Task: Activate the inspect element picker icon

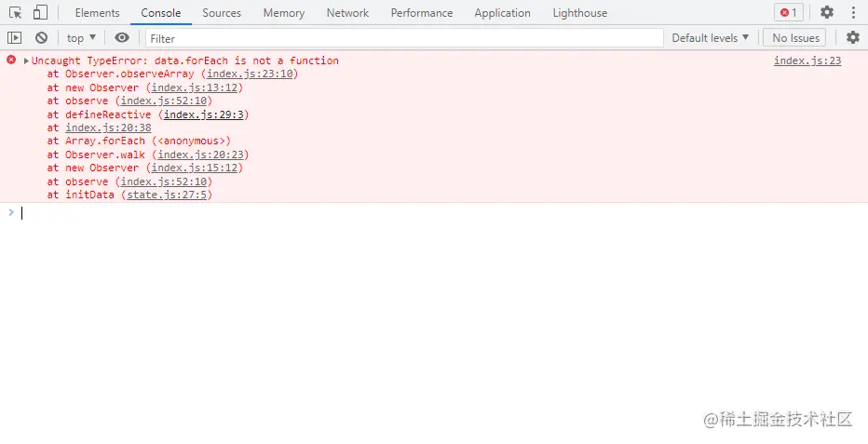Action: (x=15, y=13)
